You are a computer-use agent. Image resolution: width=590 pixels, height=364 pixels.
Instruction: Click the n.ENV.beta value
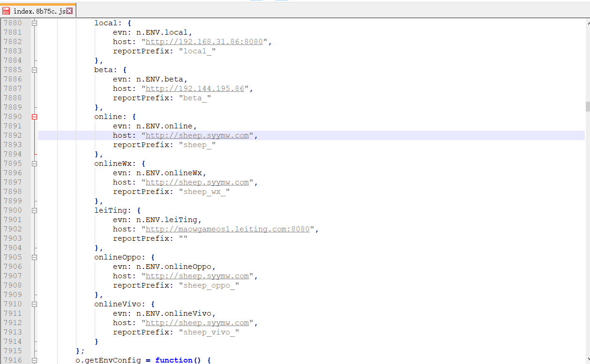click(160, 79)
